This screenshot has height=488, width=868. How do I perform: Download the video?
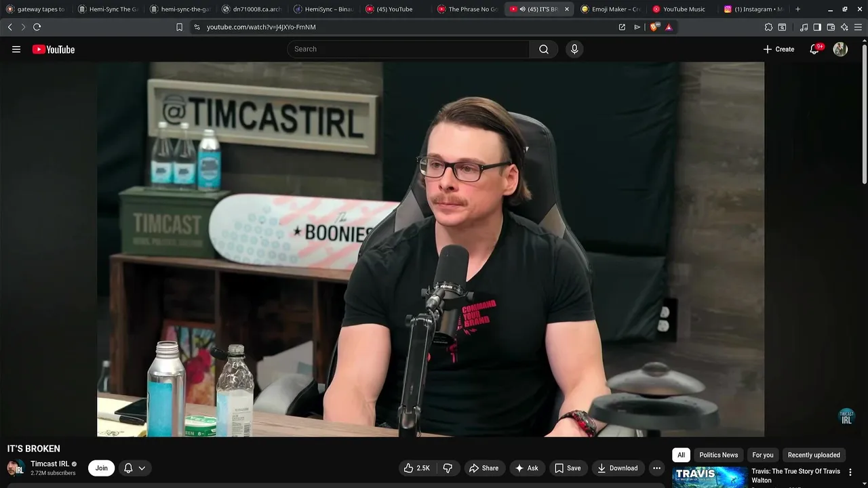(617, 468)
